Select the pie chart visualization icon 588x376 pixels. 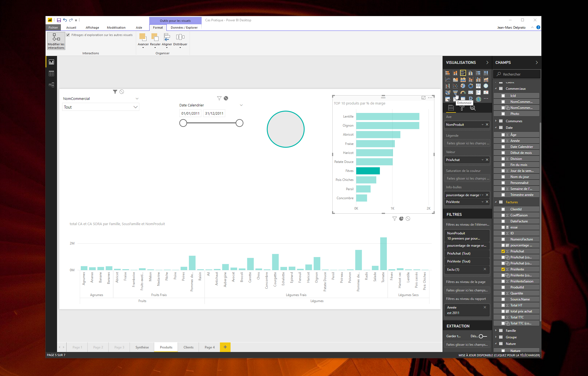point(463,86)
